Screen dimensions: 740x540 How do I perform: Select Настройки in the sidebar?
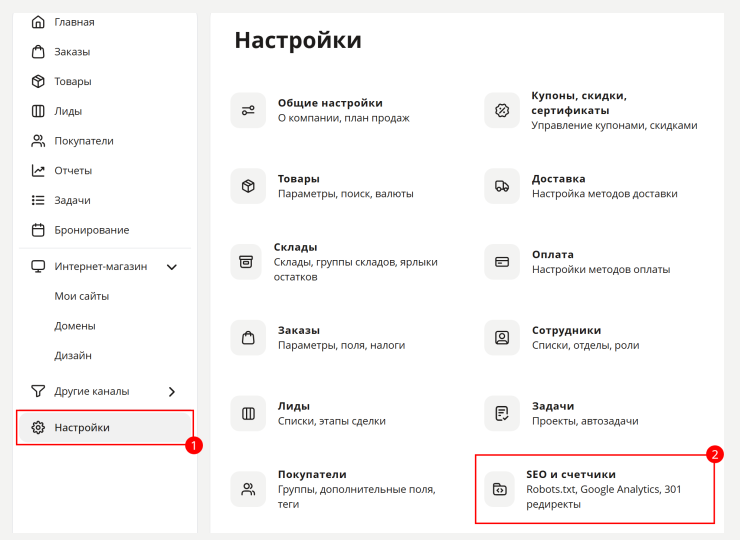(105, 427)
